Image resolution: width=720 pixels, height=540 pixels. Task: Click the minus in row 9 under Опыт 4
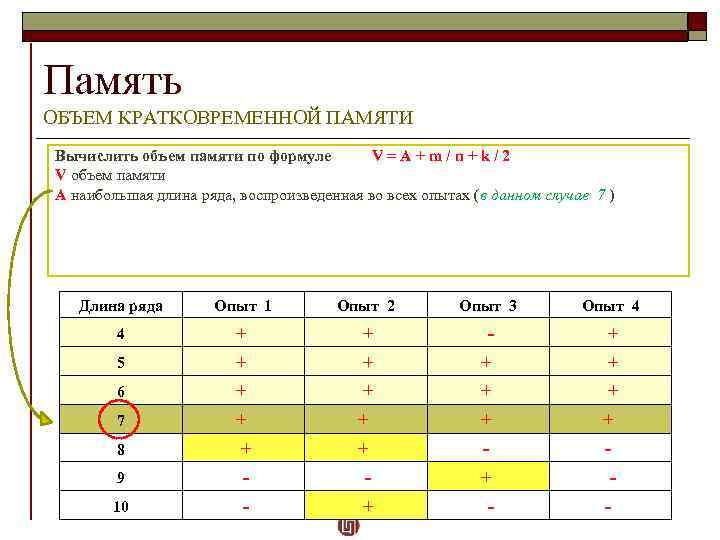613,479
